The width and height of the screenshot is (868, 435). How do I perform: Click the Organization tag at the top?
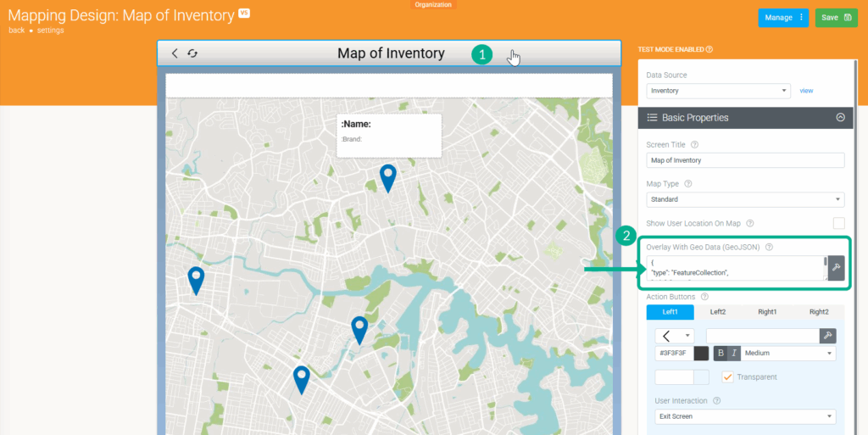[x=433, y=4]
